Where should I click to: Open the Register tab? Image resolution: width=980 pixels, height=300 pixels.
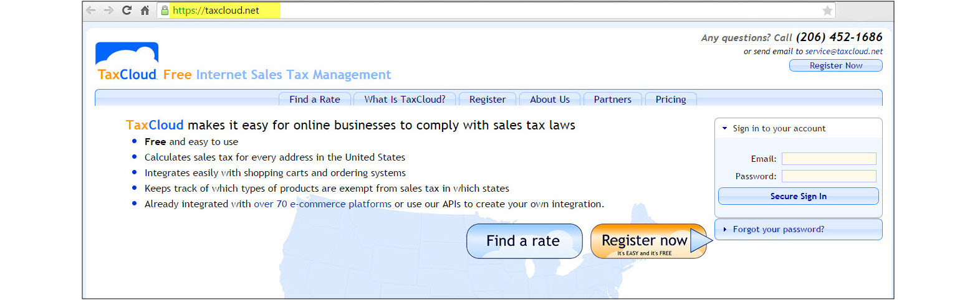pyautogui.click(x=488, y=99)
